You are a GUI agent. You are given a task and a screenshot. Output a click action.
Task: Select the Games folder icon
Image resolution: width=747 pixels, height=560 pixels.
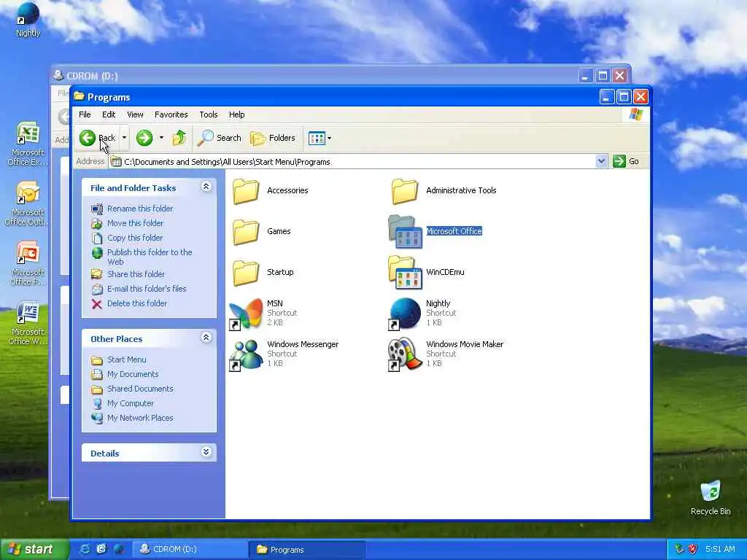246,232
